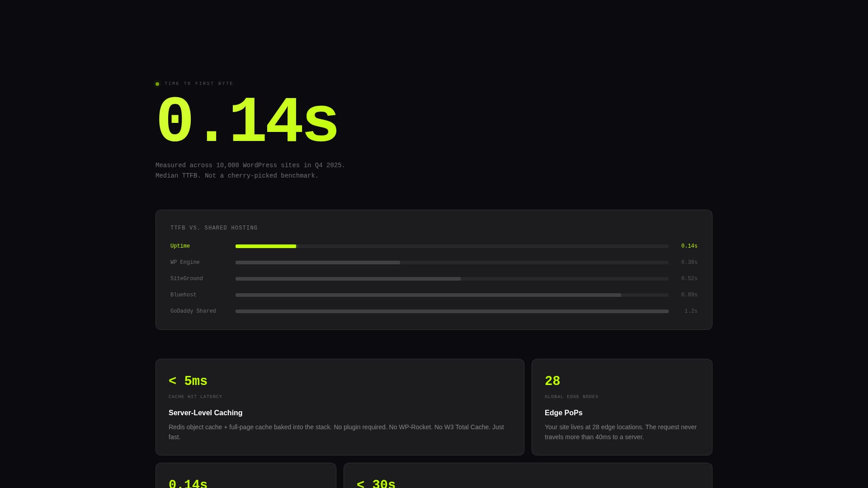Viewport: 868px width, 488px height.
Task: Click the TIME TO FIRST BYTE label
Action: (x=199, y=84)
